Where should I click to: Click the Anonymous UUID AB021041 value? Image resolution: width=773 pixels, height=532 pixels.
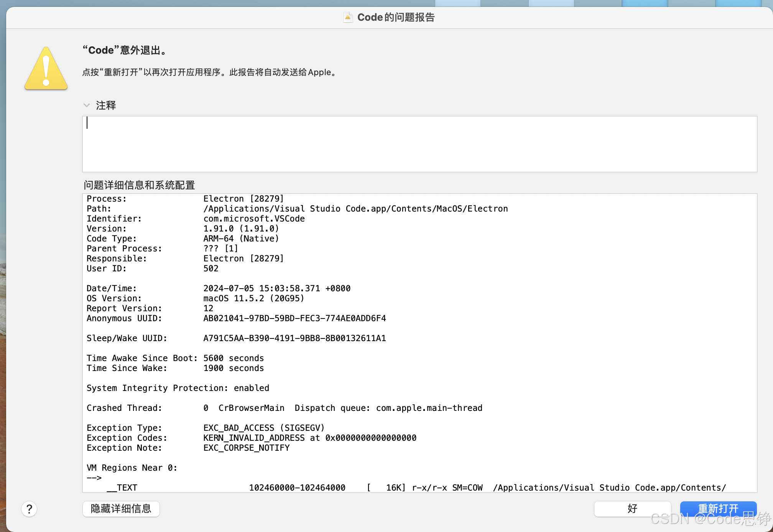pos(294,318)
